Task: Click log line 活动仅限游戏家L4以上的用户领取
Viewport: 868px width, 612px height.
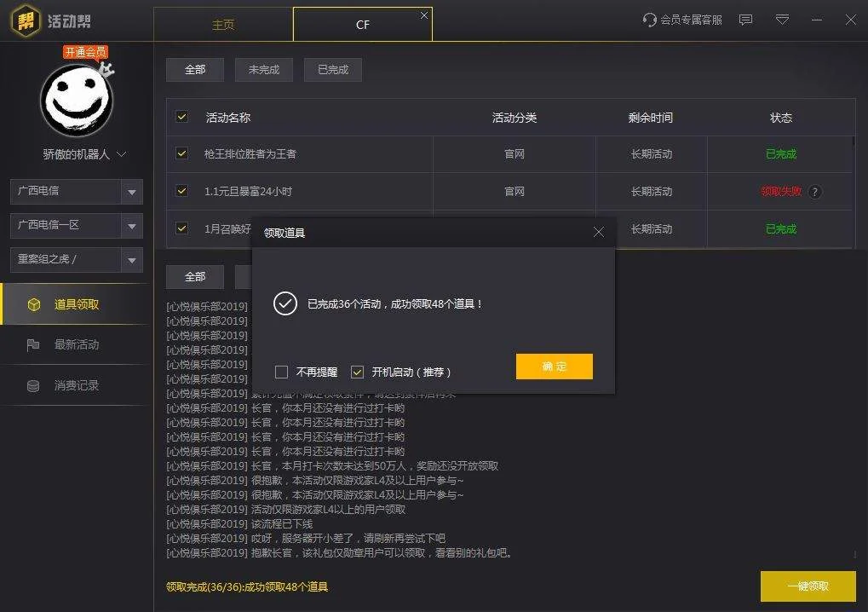Action: click(286, 510)
